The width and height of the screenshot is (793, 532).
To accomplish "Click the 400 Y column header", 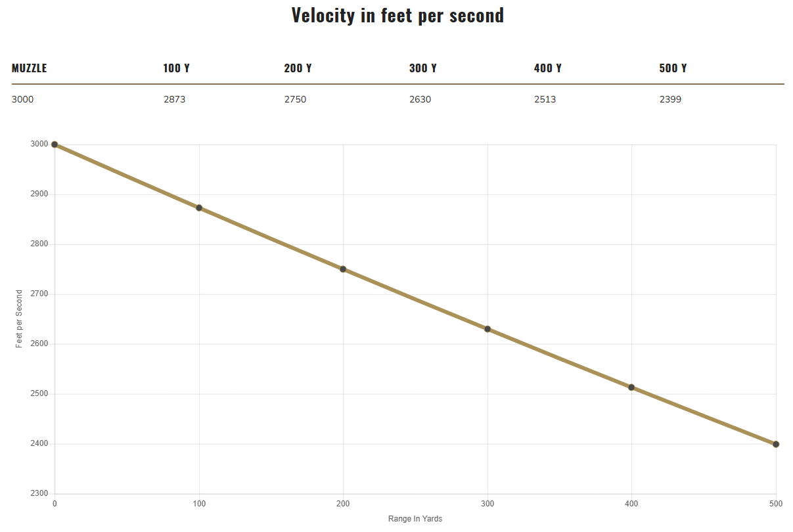I will [x=548, y=68].
